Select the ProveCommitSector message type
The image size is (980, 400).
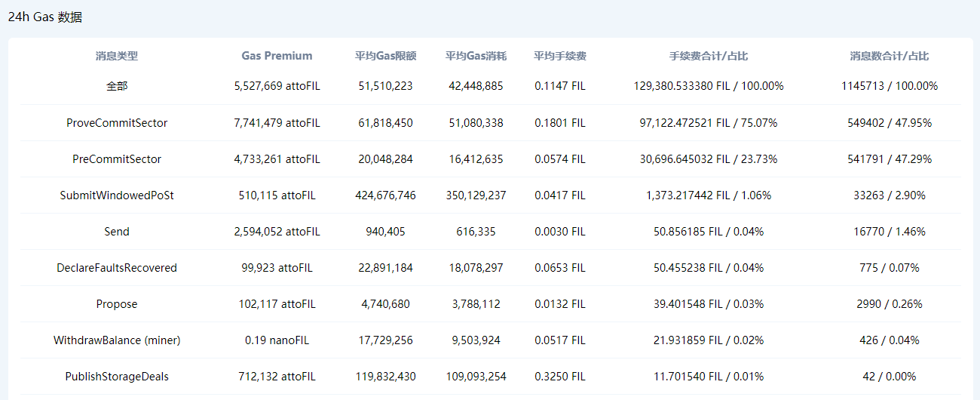(x=117, y=122)
